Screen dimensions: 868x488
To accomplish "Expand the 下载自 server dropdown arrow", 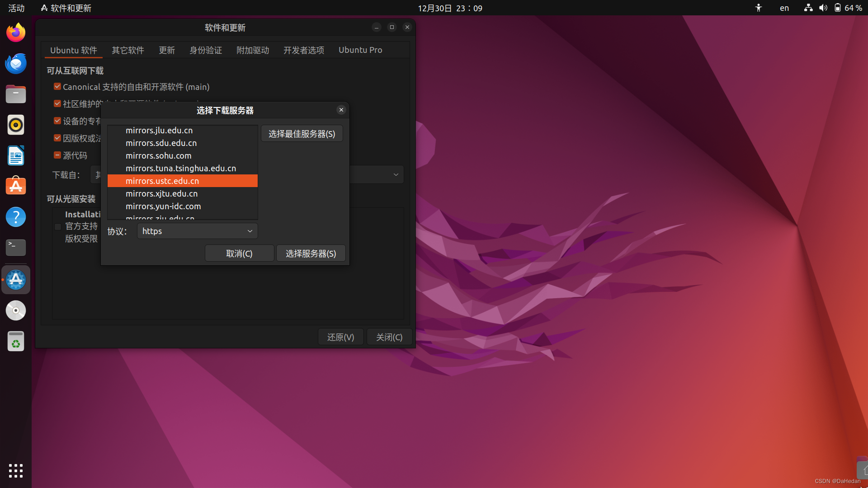I will tap(396, 175).
